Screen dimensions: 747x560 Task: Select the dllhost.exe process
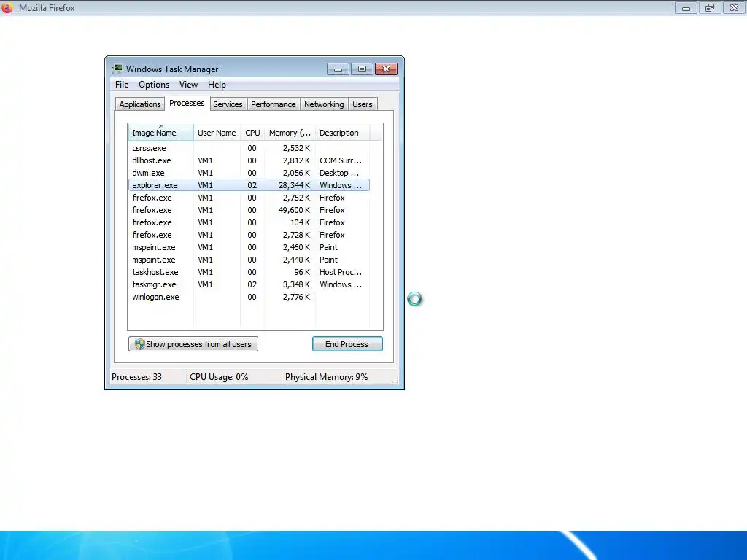tap(249, 160)
